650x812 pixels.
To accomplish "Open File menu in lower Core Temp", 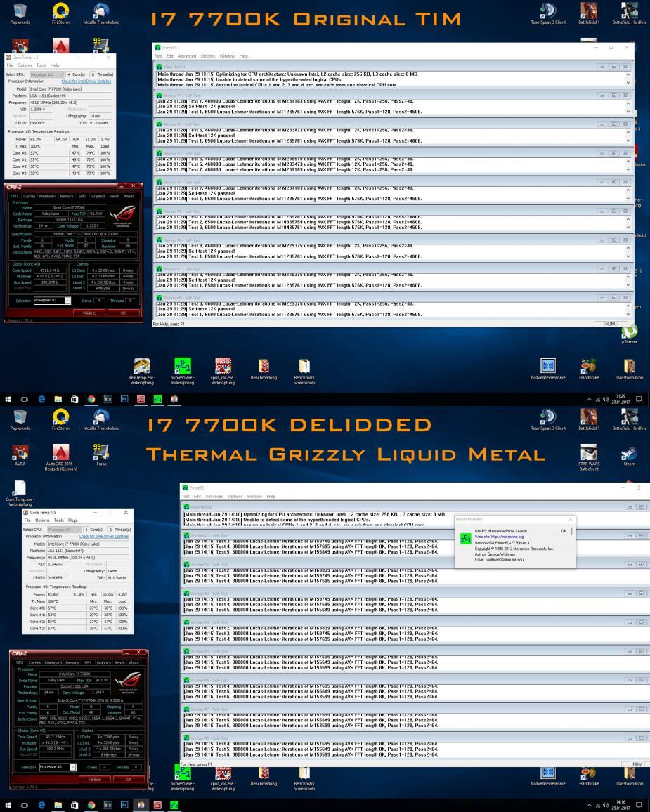I will tap(27, 520).
